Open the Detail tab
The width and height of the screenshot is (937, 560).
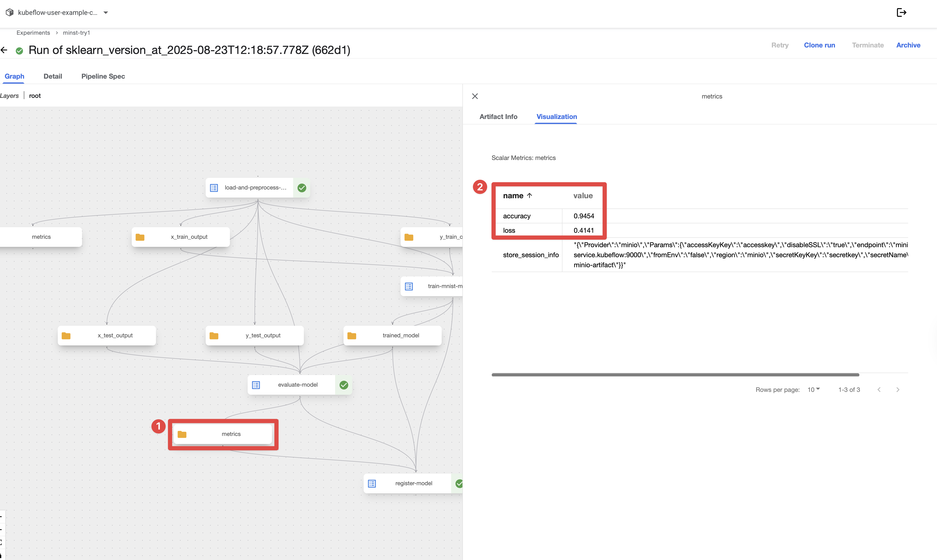[x=53, y=76]
